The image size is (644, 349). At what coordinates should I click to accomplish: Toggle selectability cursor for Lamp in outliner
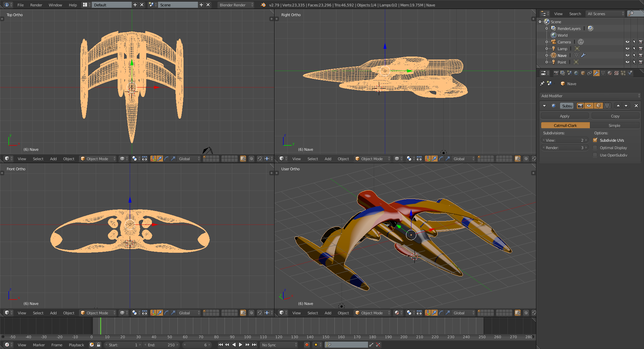(x=634, y=49)
